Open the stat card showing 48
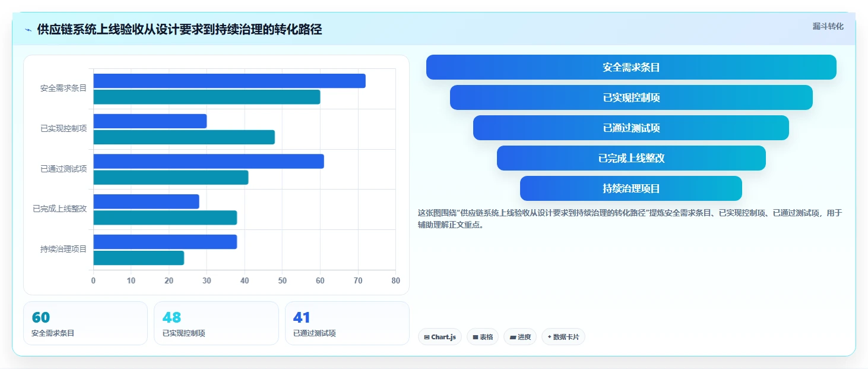Screen dimensions: 868x369 [216, 323]
